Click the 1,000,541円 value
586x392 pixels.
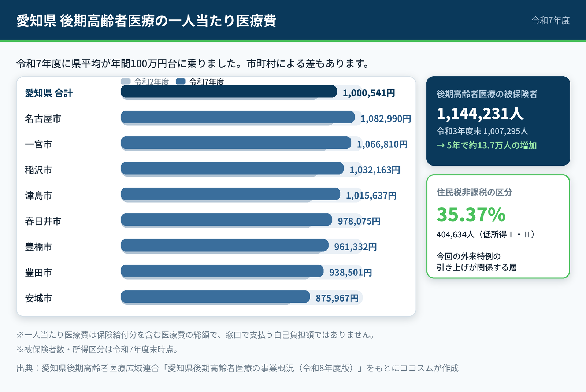(x=369, y=93)
